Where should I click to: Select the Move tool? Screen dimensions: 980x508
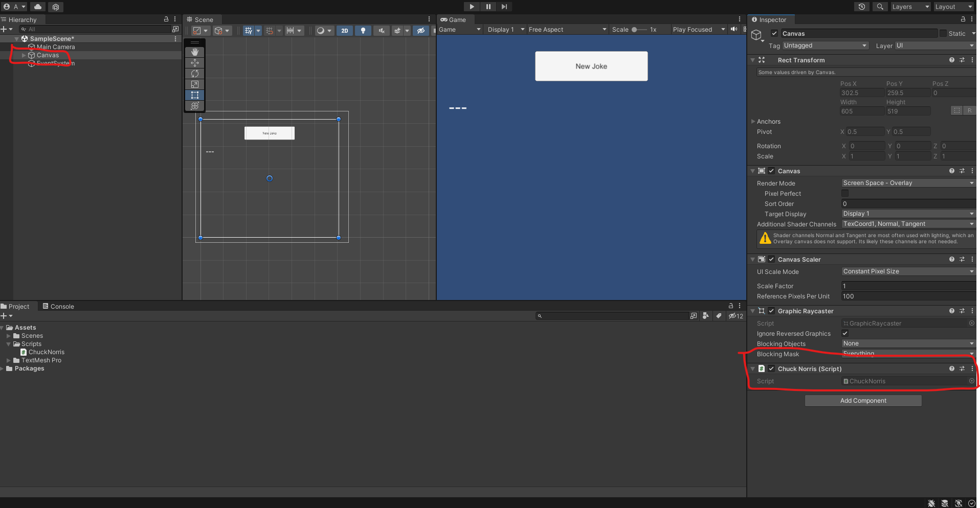(x=195, y=63)
